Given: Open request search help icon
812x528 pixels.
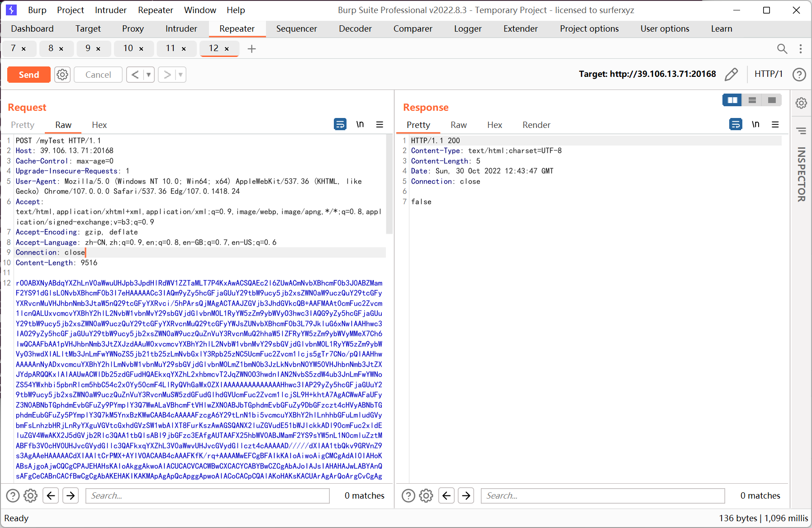Looking at the screenshot, I should pos(13,496).
